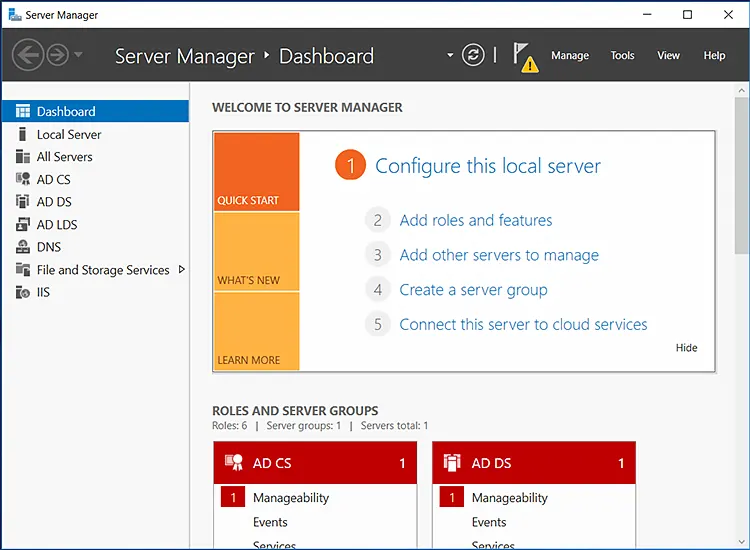Hide the welcome tile
The height and width of the screenshot is (550, 750).
coord(686,348)
